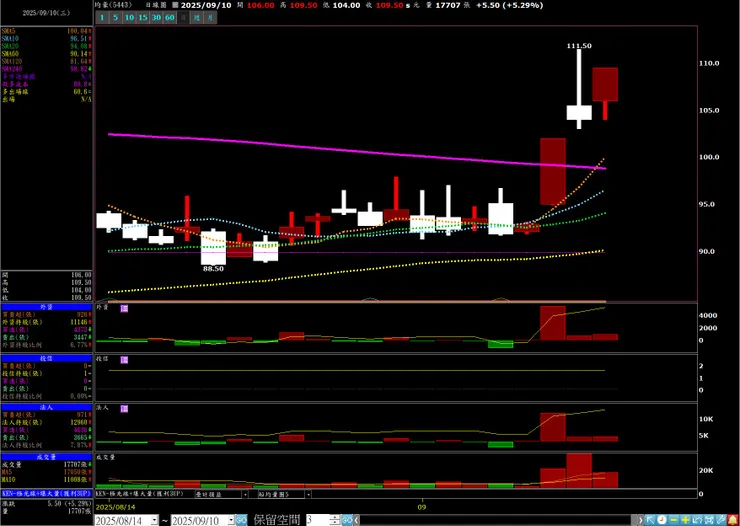Click the chart scrollbar right arrow

[640, 520]
